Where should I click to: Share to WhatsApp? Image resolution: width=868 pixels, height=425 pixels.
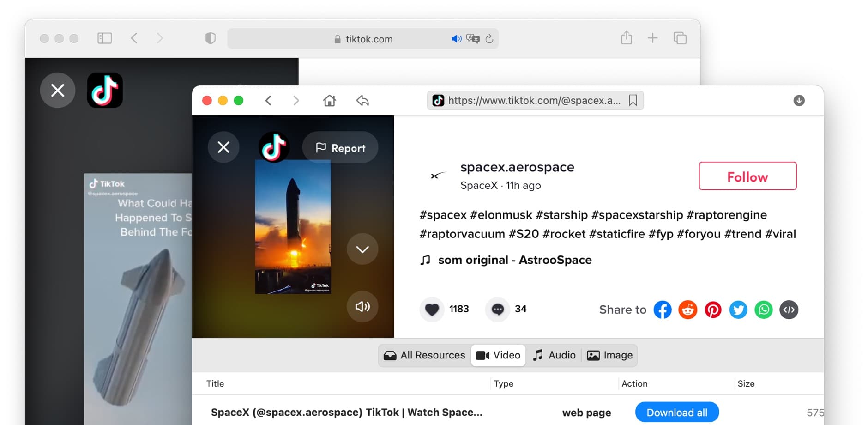764,310
